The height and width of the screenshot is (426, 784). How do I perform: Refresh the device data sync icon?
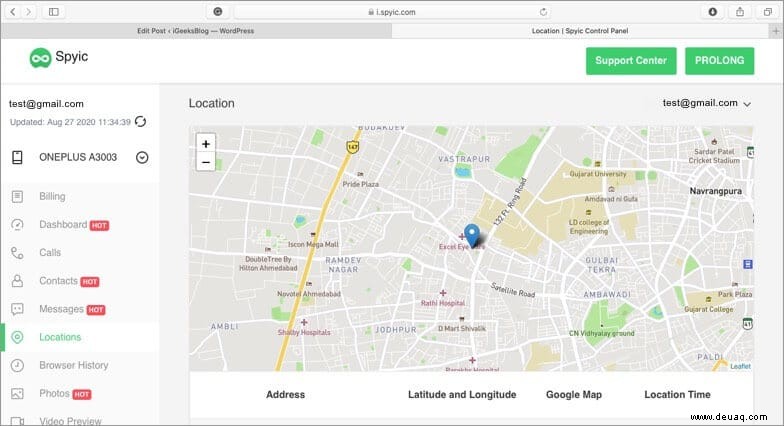click(140, 122)
